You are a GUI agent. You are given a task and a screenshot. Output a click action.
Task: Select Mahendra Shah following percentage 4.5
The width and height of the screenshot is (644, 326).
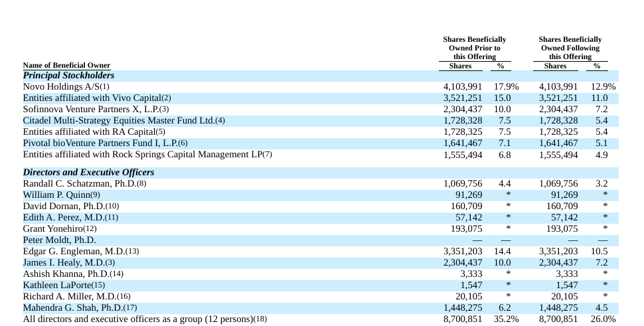point(602,308)
